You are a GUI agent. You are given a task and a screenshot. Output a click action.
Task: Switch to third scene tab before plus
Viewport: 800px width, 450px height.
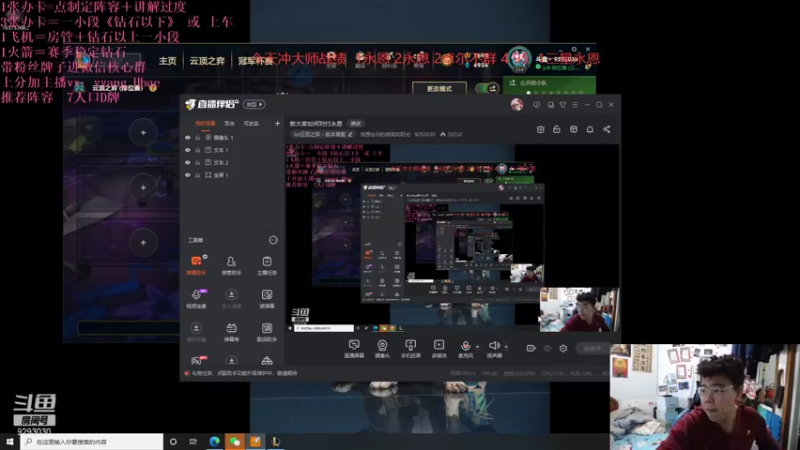(x=251, y=123)
